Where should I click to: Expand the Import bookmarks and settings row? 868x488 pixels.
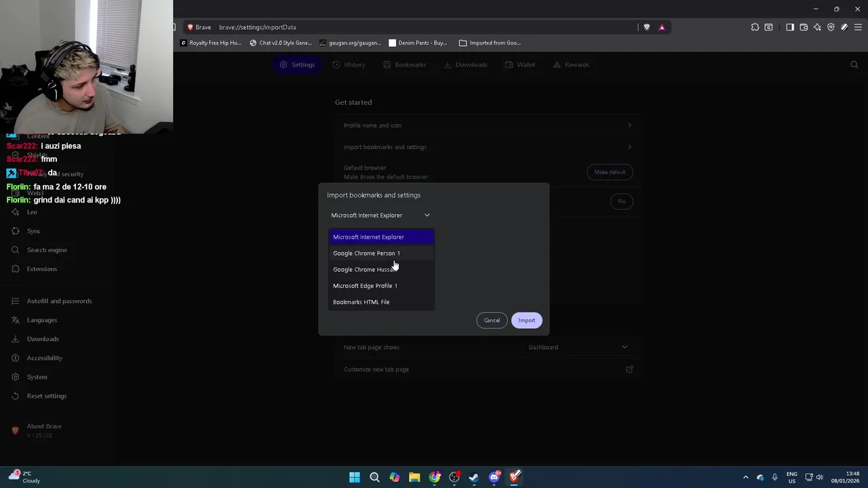click(488, 147)
